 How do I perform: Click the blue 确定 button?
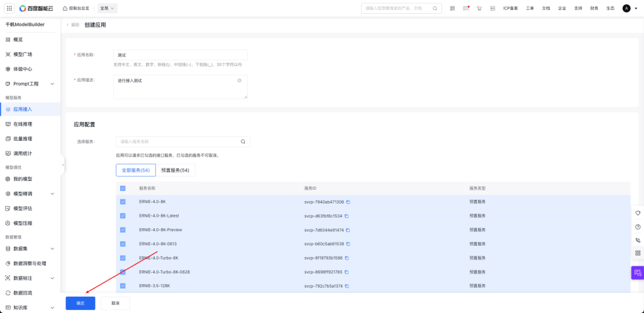[x=80, y=303]
